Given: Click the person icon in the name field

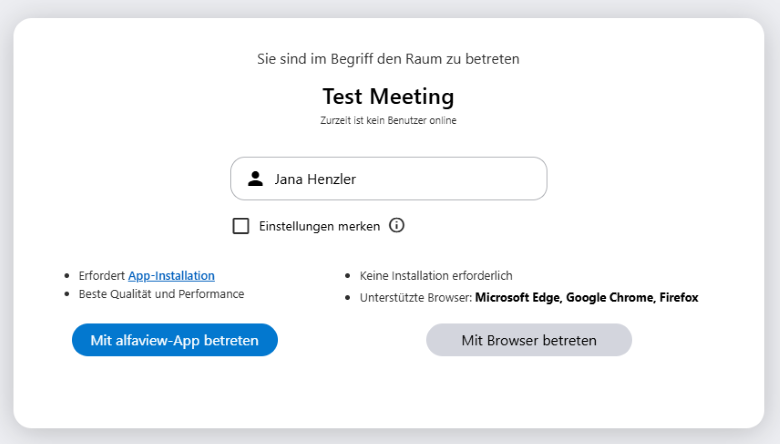Looking at the screenshot, I should [255, 179].
